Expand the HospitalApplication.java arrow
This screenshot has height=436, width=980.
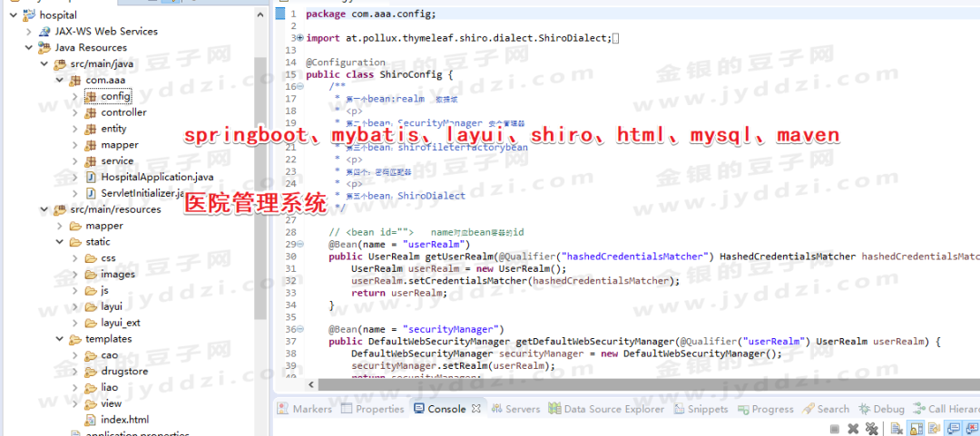[75, 178]
